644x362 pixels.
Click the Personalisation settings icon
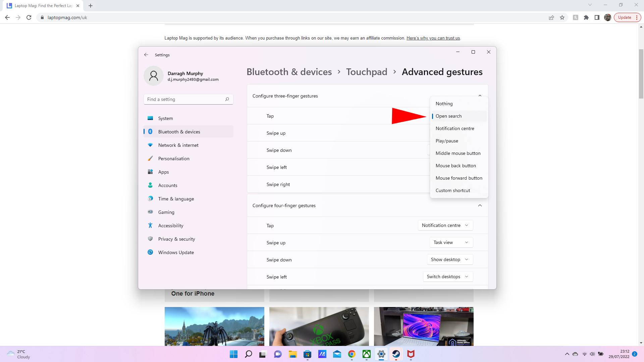point(150,158)
